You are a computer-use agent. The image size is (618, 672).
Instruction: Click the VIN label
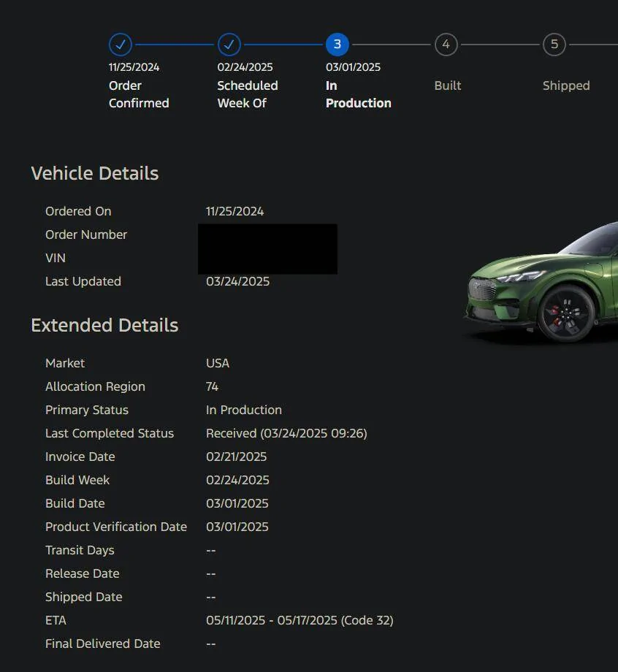(56, 258)
